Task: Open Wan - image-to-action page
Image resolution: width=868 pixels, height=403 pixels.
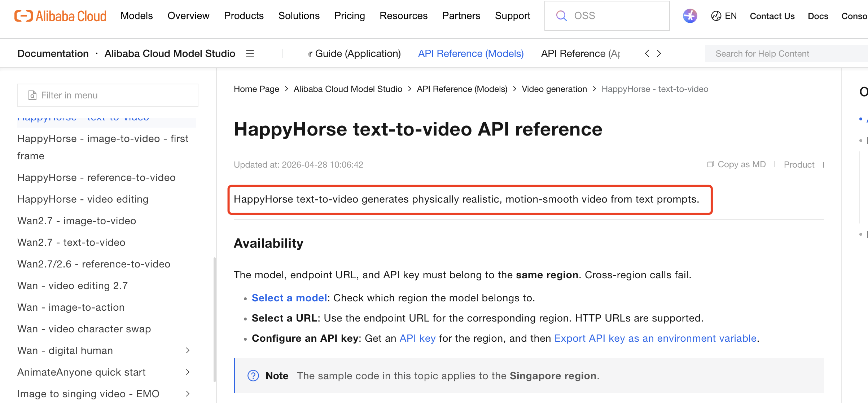Action: click(71, 307)
